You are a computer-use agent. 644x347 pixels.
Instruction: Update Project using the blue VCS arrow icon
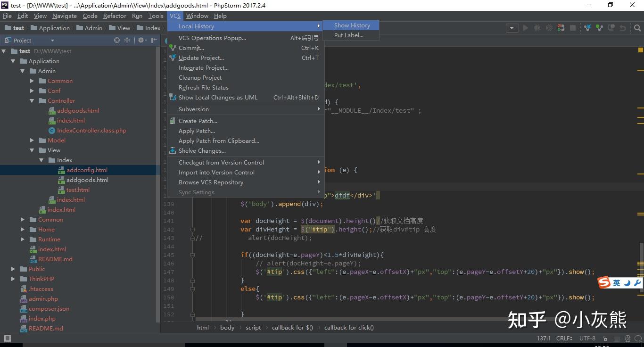click(587, 28)
